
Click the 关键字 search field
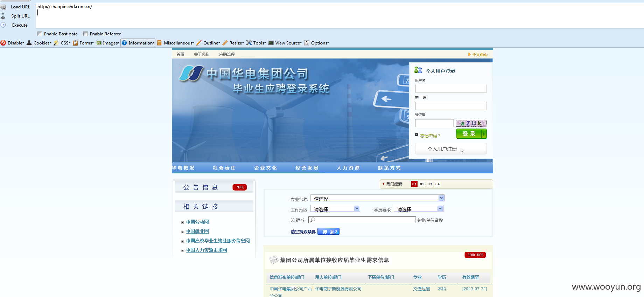[362, 220]
